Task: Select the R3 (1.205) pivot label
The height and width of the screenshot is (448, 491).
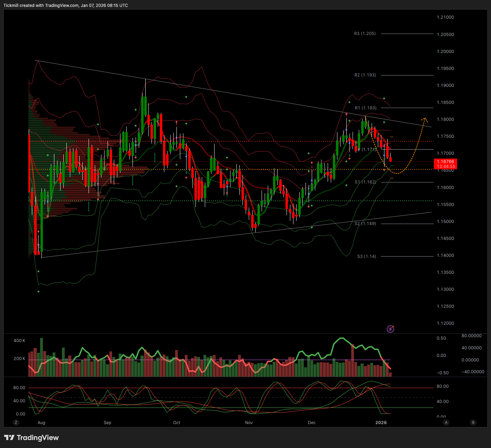Action: (365, 34)
